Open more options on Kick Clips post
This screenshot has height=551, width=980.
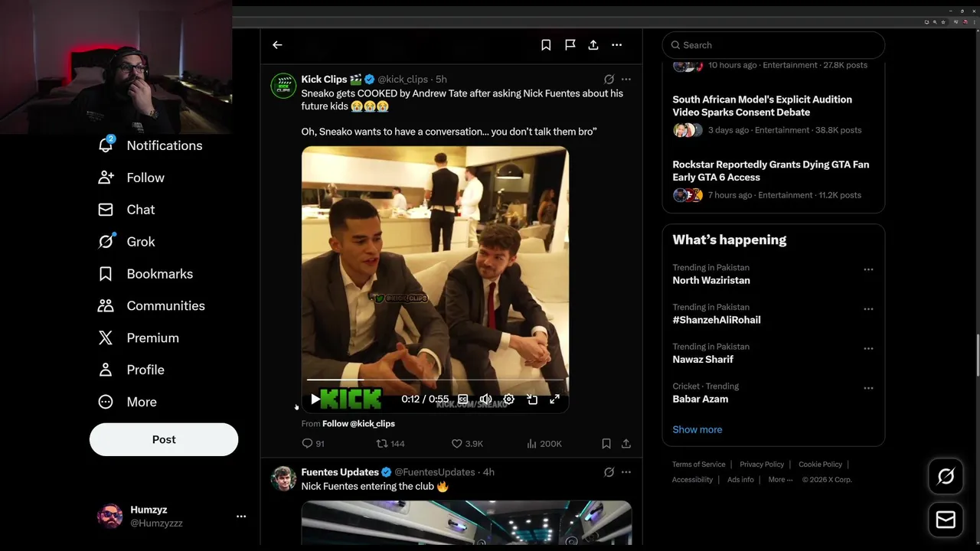626,80
